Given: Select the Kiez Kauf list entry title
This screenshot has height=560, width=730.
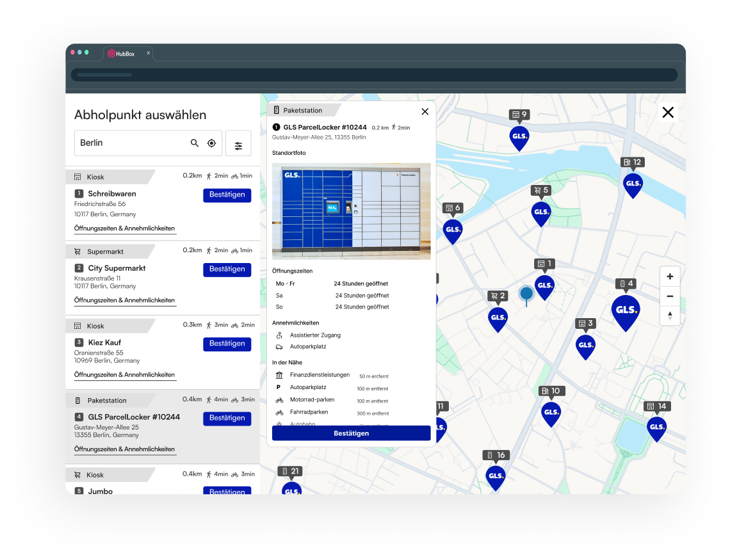Looking at the screenshot, I should click(105, 343).
